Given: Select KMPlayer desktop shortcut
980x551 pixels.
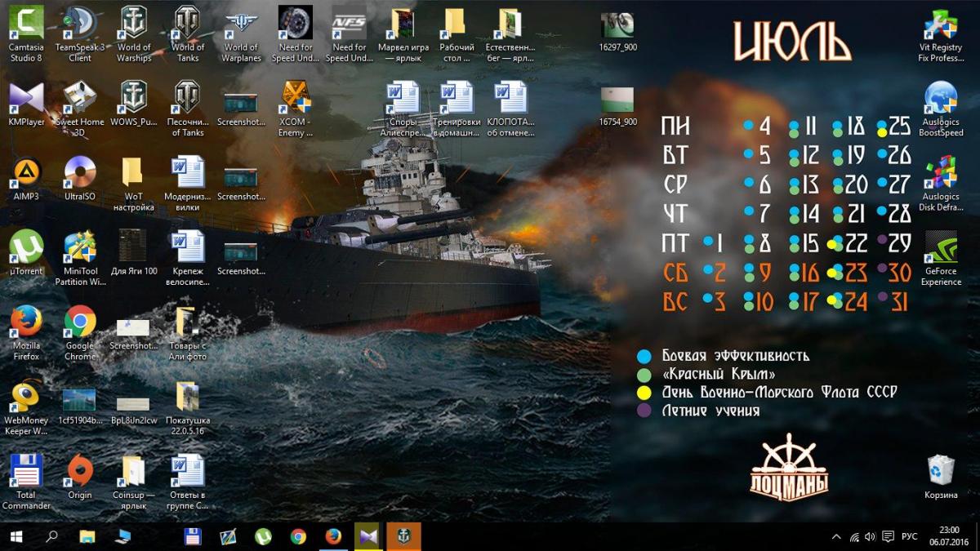Looking at the screenshot, I should pos(26,104).
